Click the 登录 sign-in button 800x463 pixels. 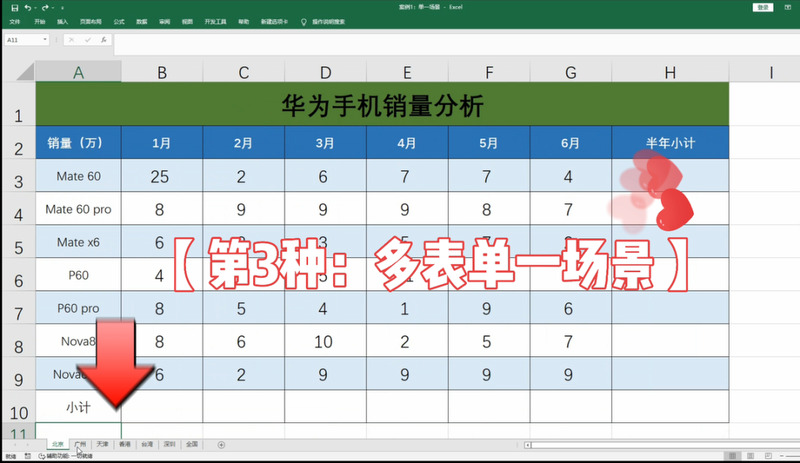point(763,7)
